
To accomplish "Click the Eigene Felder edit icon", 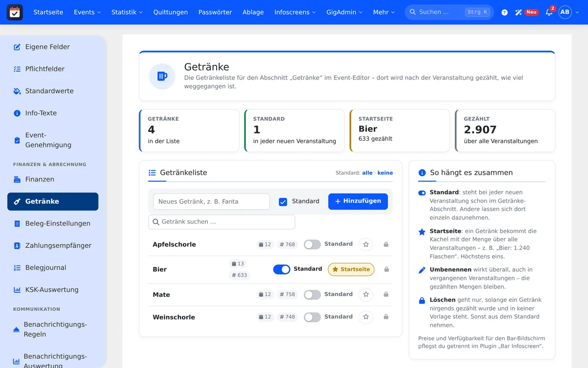I will 17,47.
